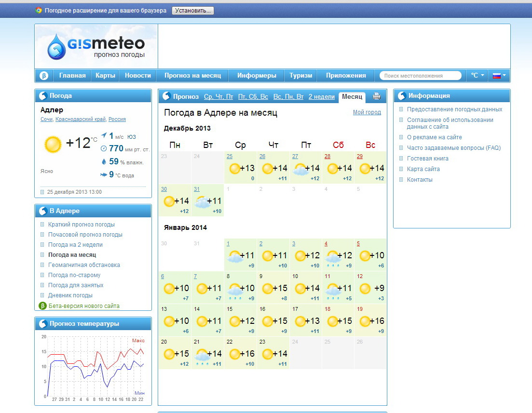Click the sunny icon for December 25
The width and height of the screenshot is (532, 413).
tap(234, 168)
